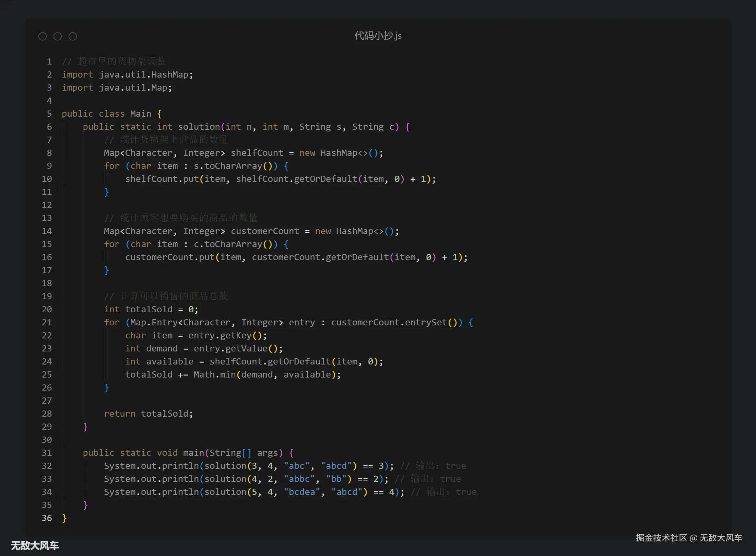Image resolution: width=756 pixels, height=556 pixels.
Task: Click the closing yellow brace on line 36
Action: (64, 518)
